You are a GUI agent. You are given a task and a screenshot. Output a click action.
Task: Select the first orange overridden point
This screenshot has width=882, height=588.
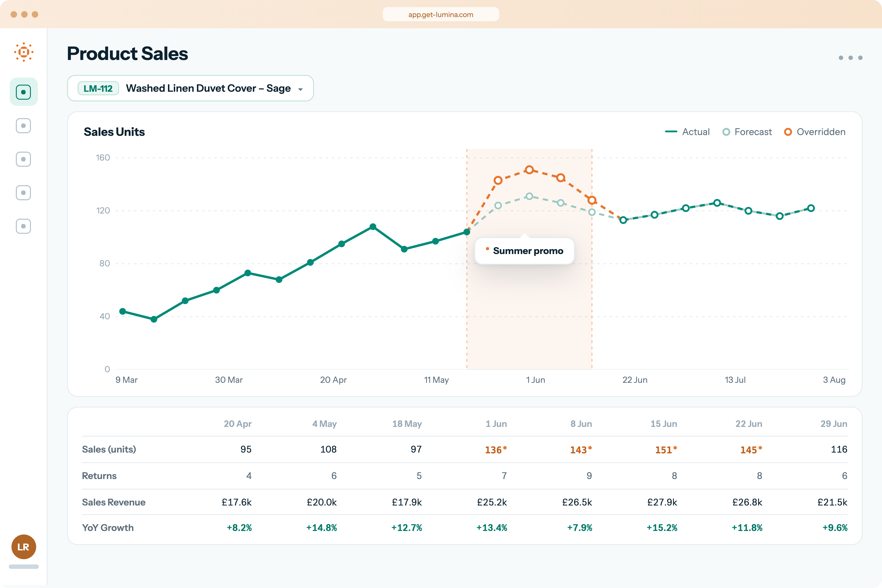tap(498, 180)
